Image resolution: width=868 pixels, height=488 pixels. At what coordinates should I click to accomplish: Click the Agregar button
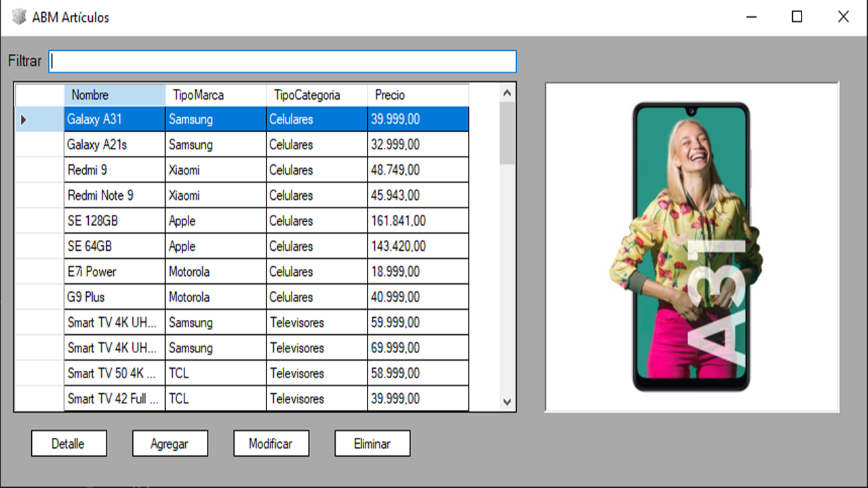[x=170, y=444]
